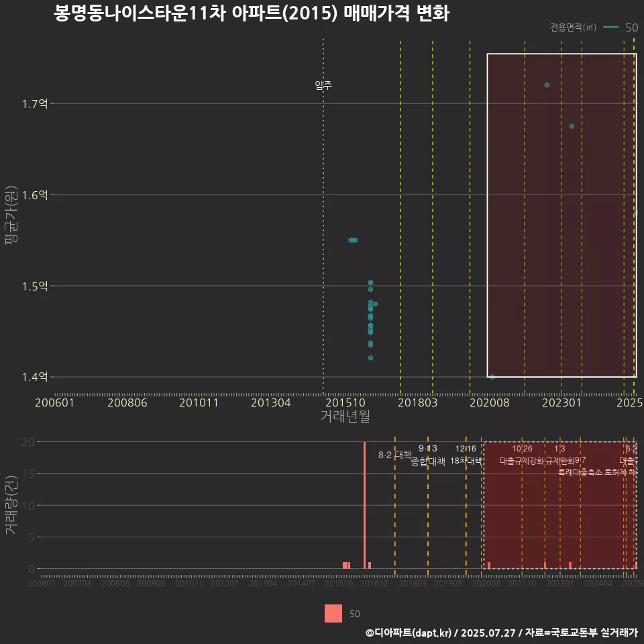Click 202404 on the volume chart x-axis
The image size is (644, 644).
point(598,583)
